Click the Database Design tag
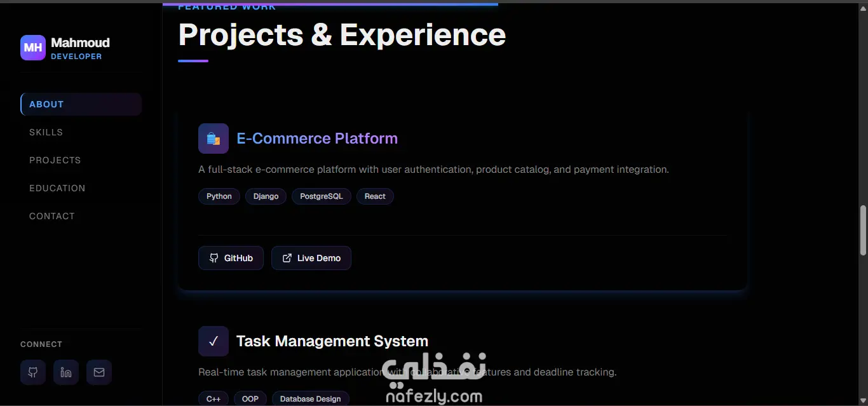 pos(311,398)
